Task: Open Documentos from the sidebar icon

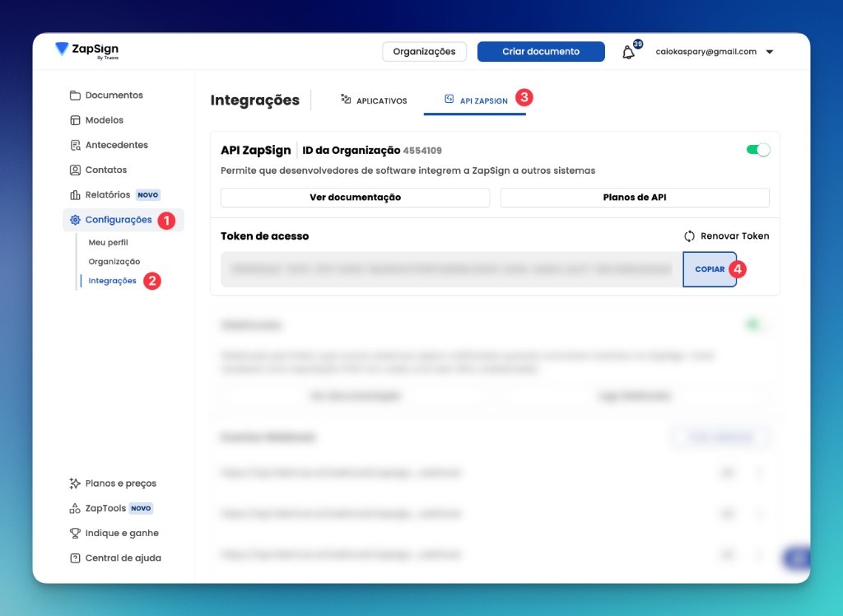Action: click(x=73, y=95)
